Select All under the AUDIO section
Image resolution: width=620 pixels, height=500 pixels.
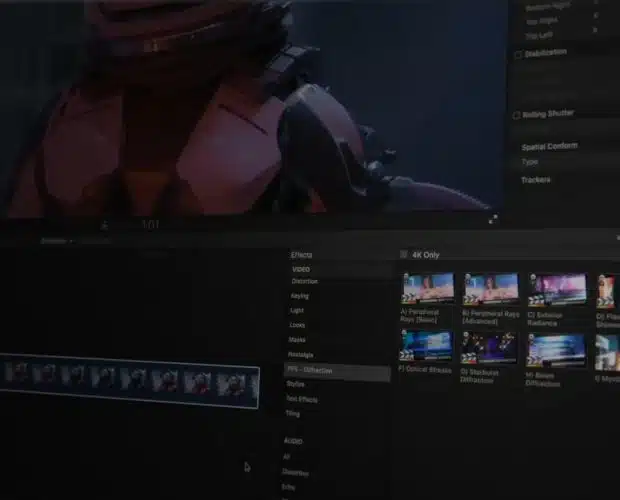pos(286,457)
